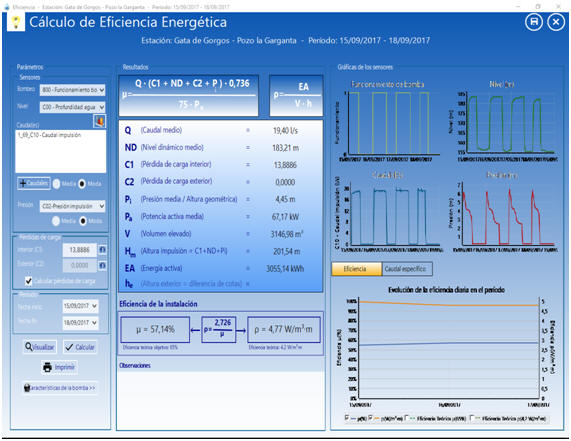Select the Eficiencia tab
This screenshot has width=571, height=441.
356,269
